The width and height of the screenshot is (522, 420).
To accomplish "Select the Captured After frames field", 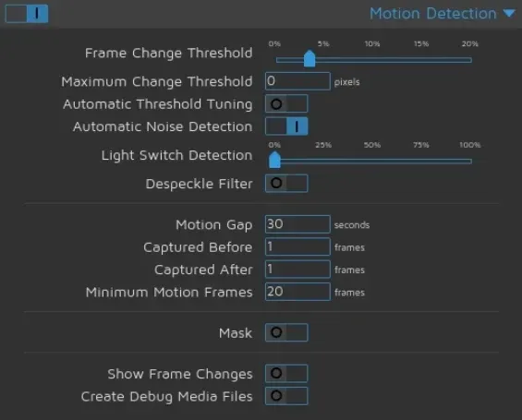I will coord(297,269).
